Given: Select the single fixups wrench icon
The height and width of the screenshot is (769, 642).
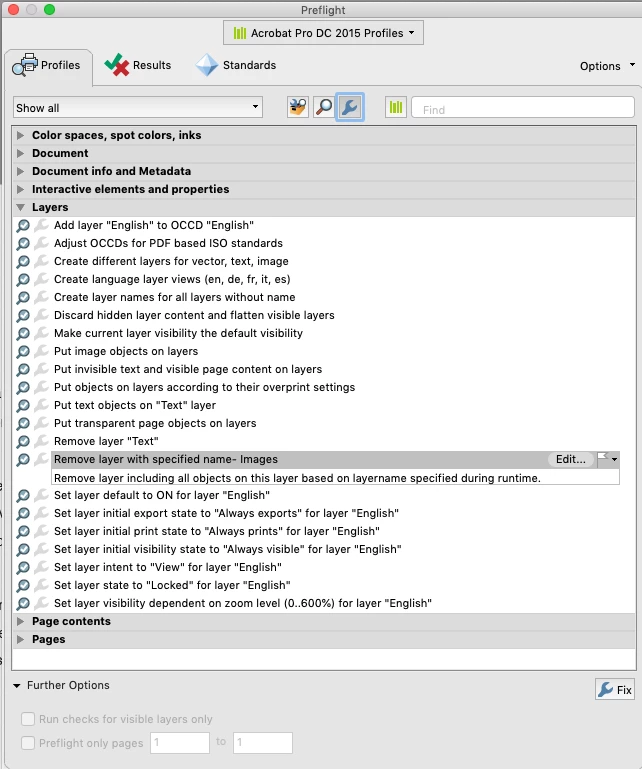Looking at the screenshot, I should pos(350,107).
